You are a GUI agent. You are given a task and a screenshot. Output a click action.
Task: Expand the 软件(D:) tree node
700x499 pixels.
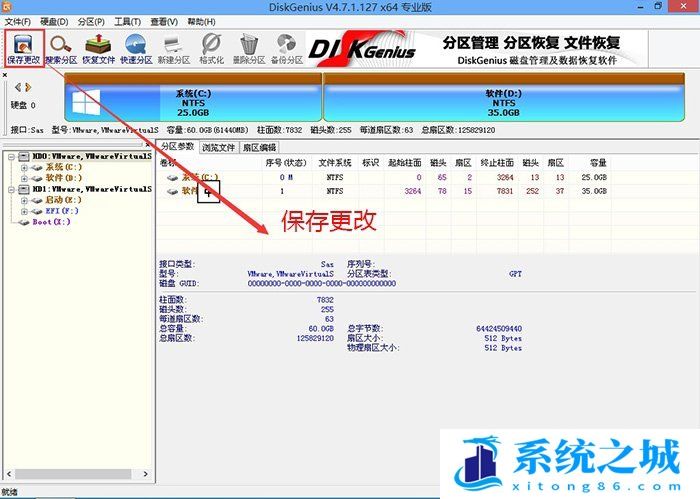coord(24,177)
